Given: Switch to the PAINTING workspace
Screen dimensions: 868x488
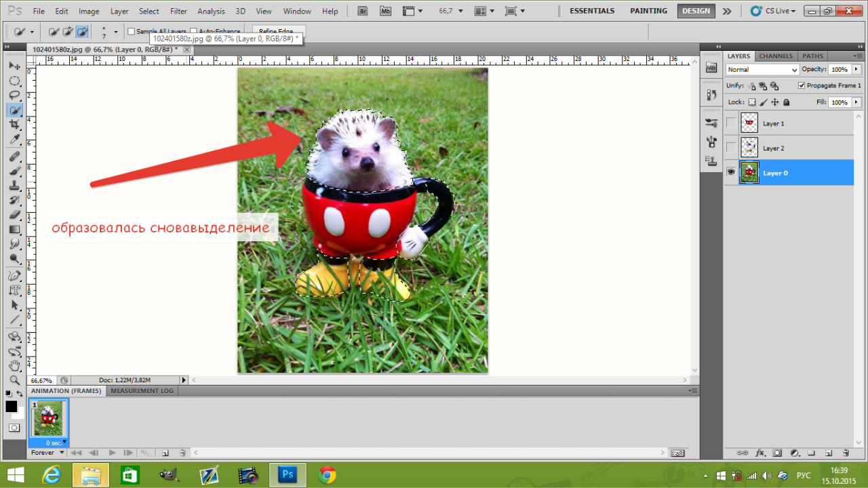Looking at the screenshot, I should point(648,11).
